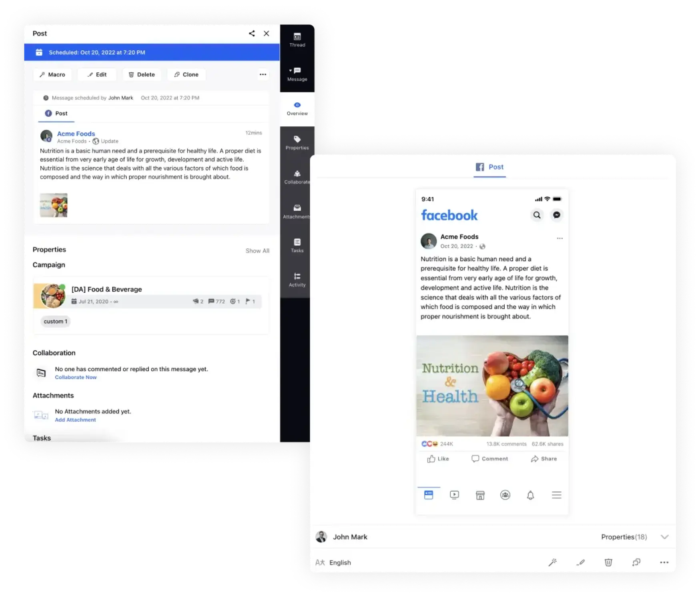Image resolution: width=700 pixels, height=596 pixels.
Task: Click the clone icon in footer
Action: [636, 563]
